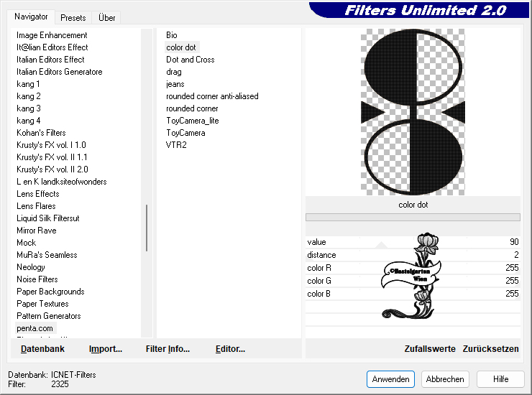Select Image Enhancement filter category
This screenshot has width=532, height=395.
point(52,35)
